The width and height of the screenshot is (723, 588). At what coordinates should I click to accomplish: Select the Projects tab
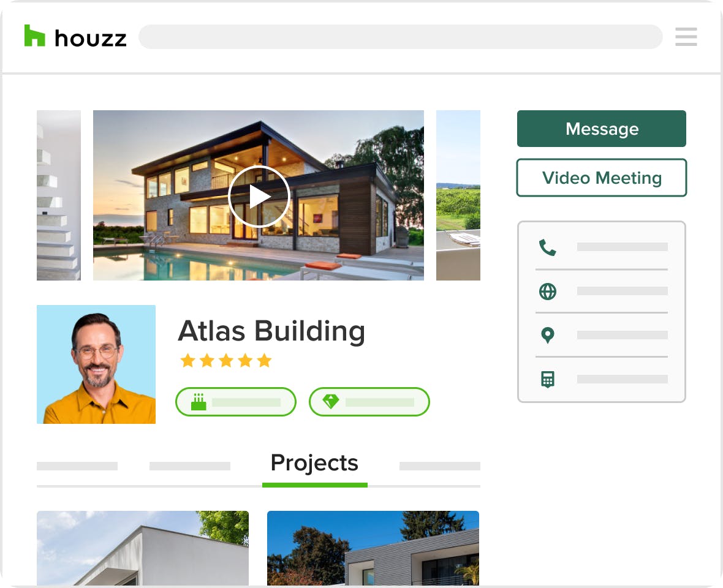(314, 463)
